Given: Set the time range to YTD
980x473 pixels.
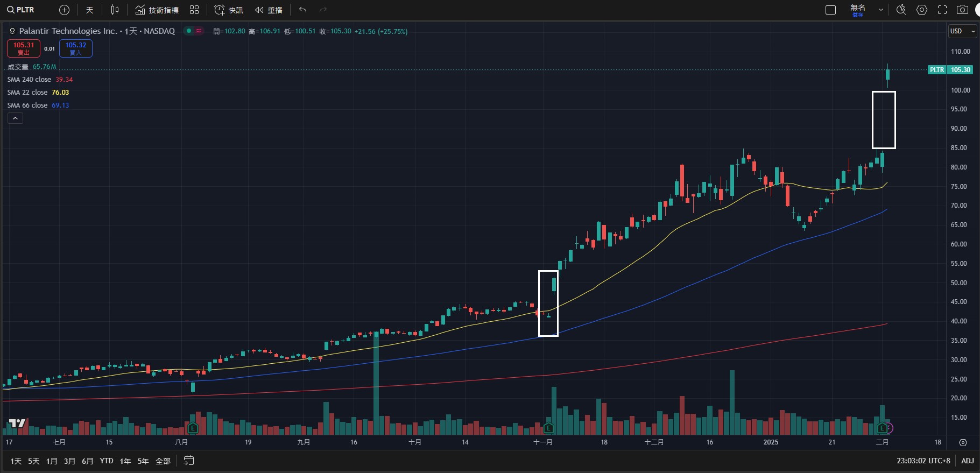Looking at the screenshot, I should (x=107, y=461).
